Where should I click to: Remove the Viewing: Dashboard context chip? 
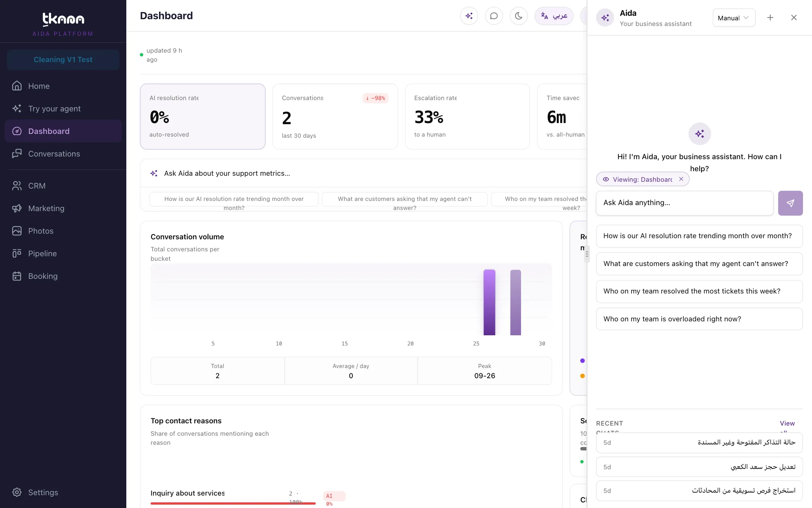click(x=681, y=179)
